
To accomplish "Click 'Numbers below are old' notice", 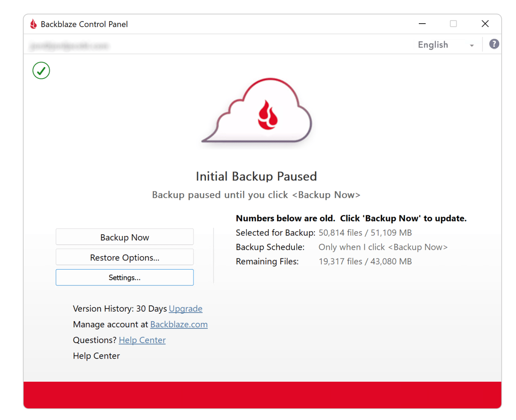I will [351, 218].
